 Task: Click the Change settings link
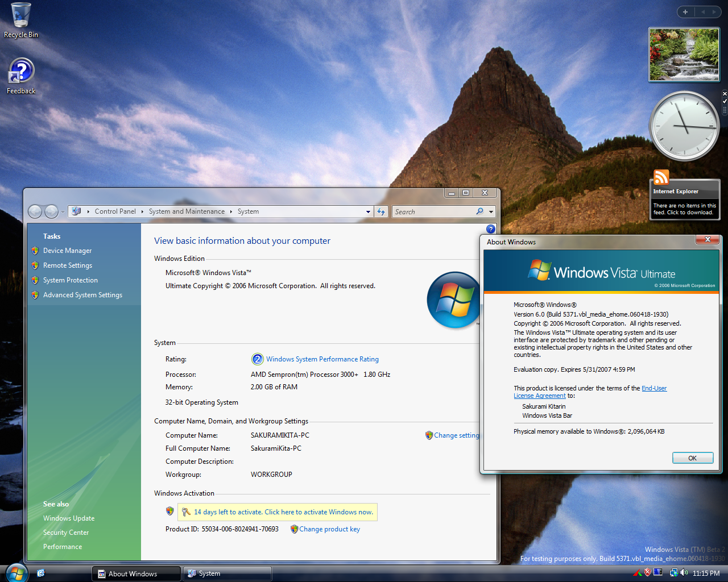tap(457, 435)
